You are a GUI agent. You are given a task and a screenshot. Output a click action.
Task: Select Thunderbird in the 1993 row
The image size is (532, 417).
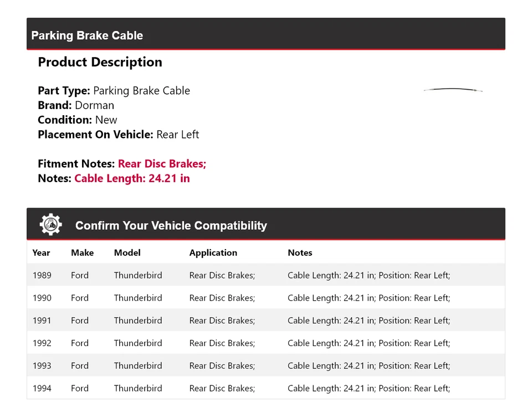(137, 366)
